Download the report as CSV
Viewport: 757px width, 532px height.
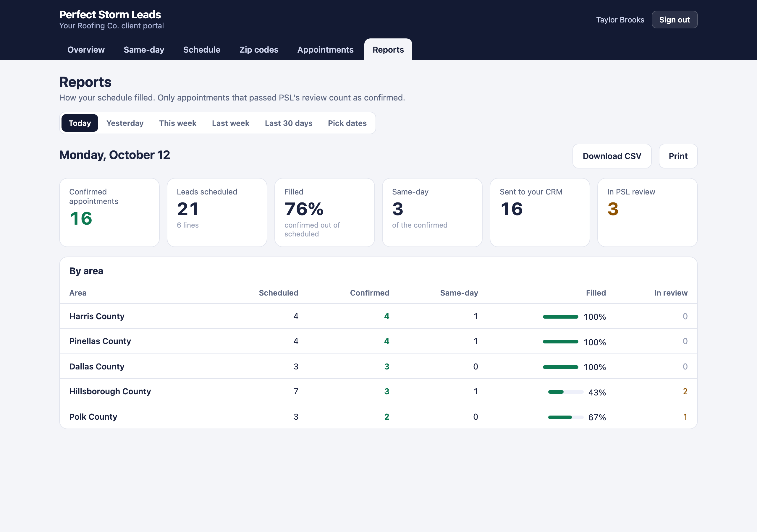point(612,156)
